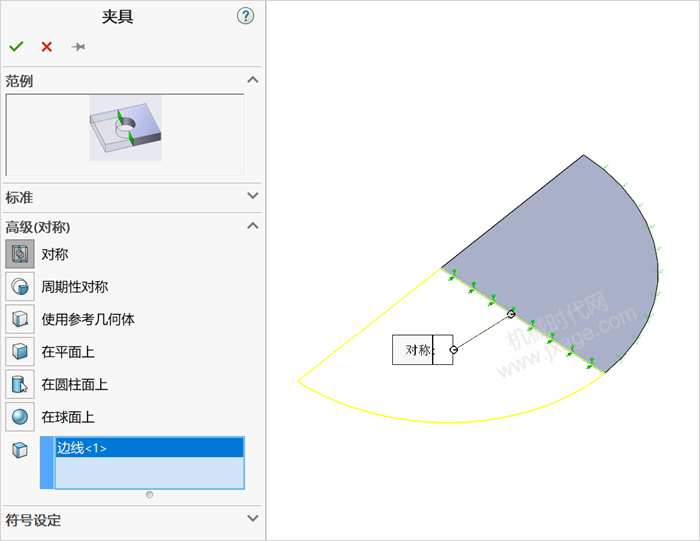Accept the fixture with the green checkmark
Image resolution: width=700 pixels, height=541 pixels.
16,46
